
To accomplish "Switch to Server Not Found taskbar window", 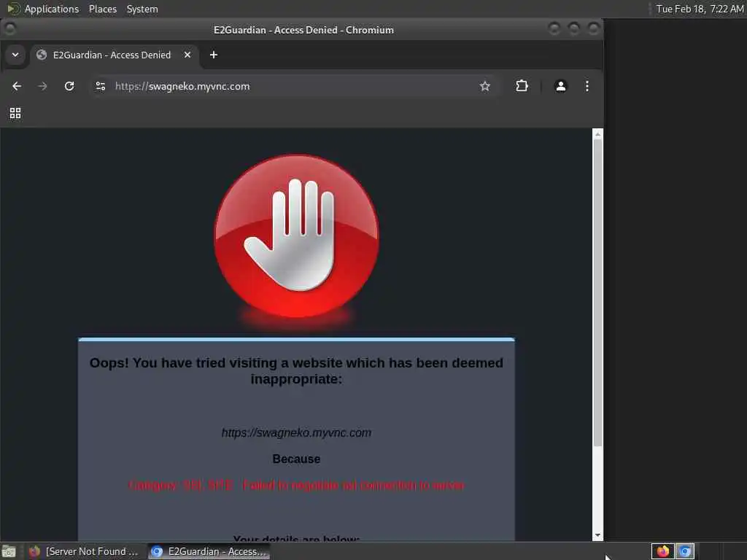I will pyautogui.click(x=83, y=551).
